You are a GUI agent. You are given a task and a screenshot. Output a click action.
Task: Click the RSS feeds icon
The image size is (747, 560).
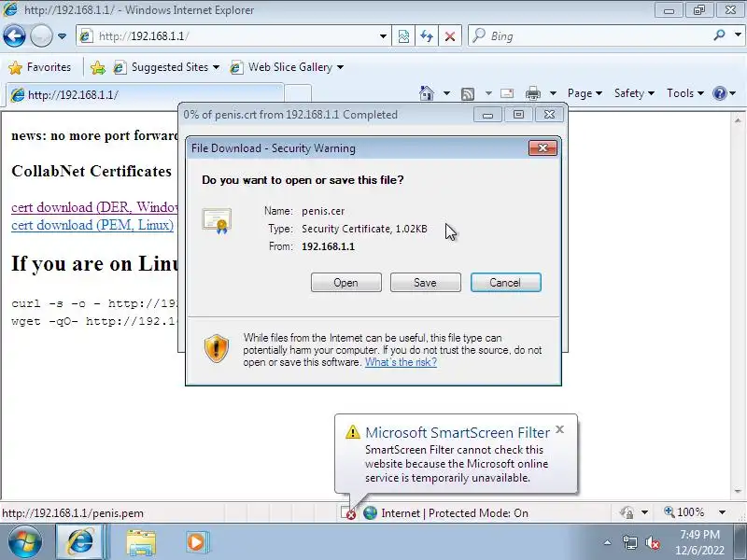[468, 94]
